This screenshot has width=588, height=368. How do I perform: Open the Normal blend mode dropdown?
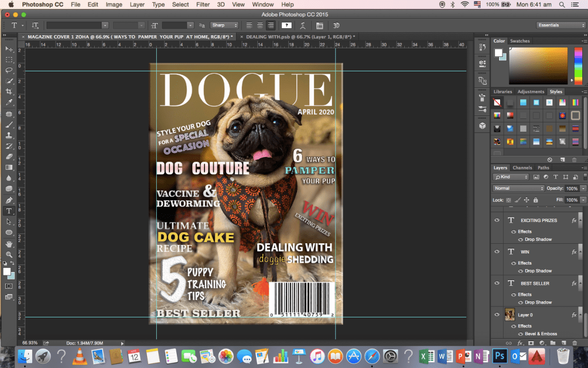tap(519, 189)
